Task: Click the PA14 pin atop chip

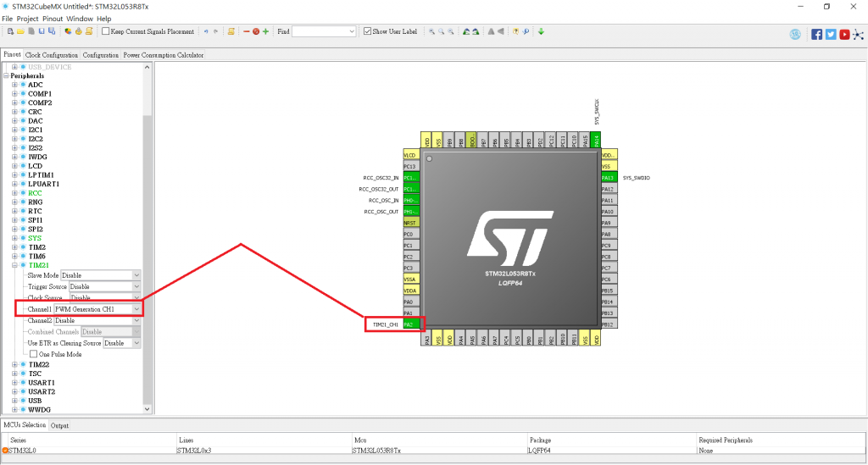Action: [596, 140]
